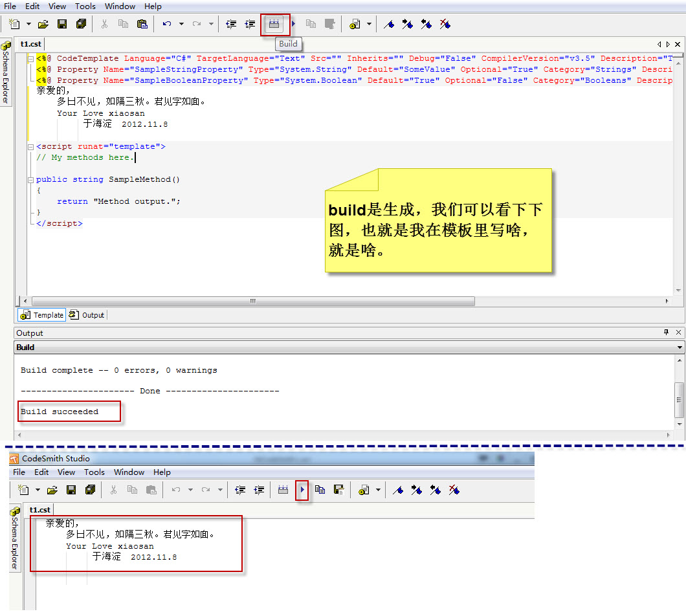Open the Schema Explorer side panel in the lower window
The height and width of the screenshot is (616, 686).
point(15,538)
